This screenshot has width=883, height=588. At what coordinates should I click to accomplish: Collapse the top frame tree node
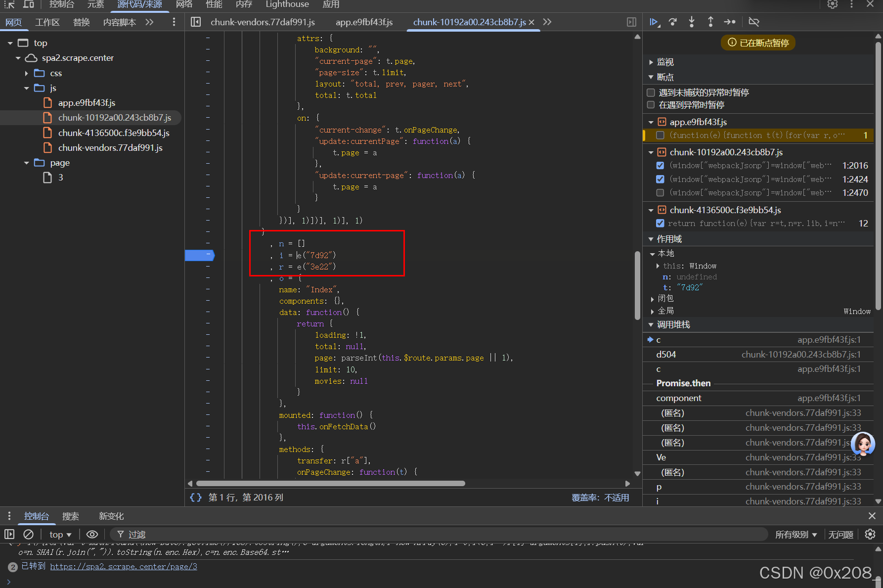pos(10,43)
